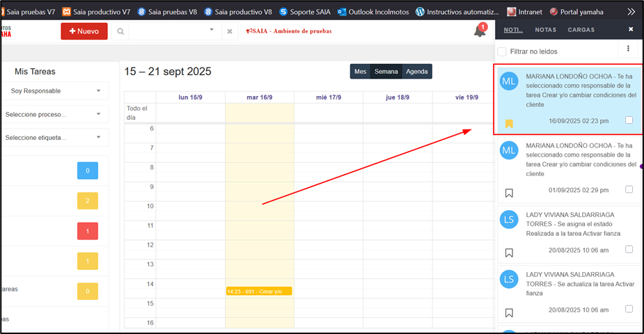Click the LS avatar of Lady Viviana
This screenshot has height=334, width=644.
[509, 219]
